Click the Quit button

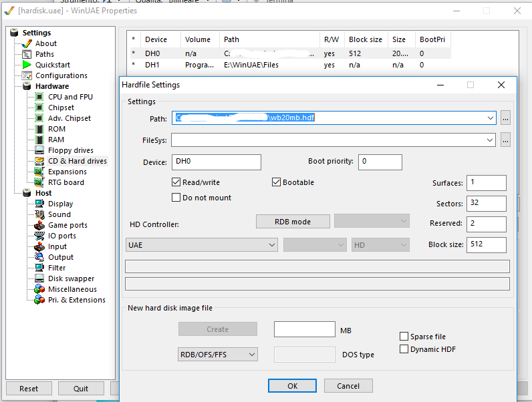[81, 389]
